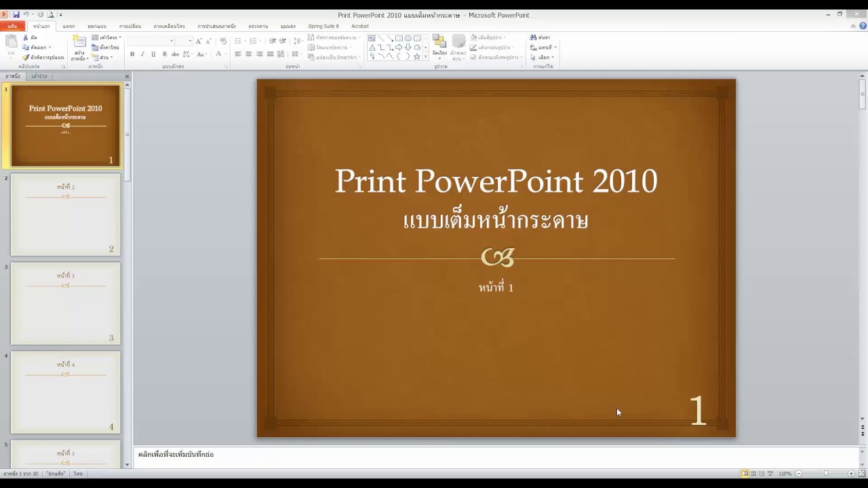Viewport: 868px width, 488px height.
Task: Open Copy (คัดลอก) dropdown arrow
Action: (50, 47)
